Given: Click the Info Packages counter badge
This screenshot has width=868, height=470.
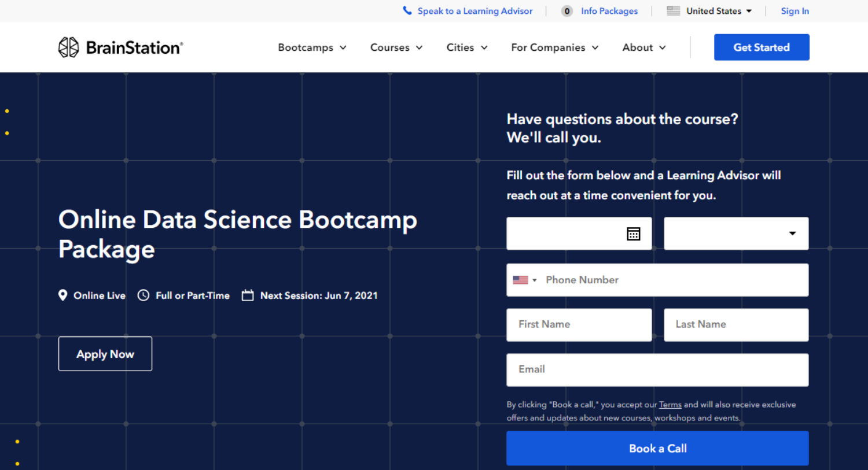Looking at the screenshot, I should tap(567, 10).
